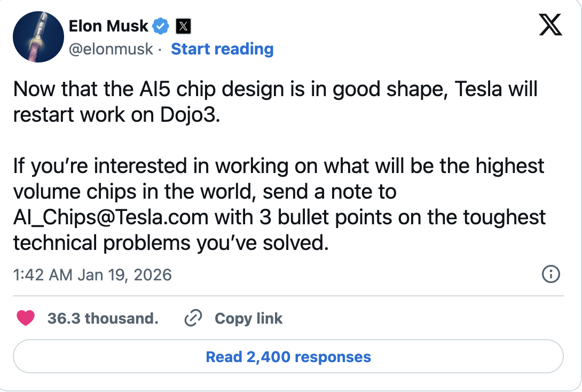Click the Copy link text
The image size is (582, 392).
point(248,319)
